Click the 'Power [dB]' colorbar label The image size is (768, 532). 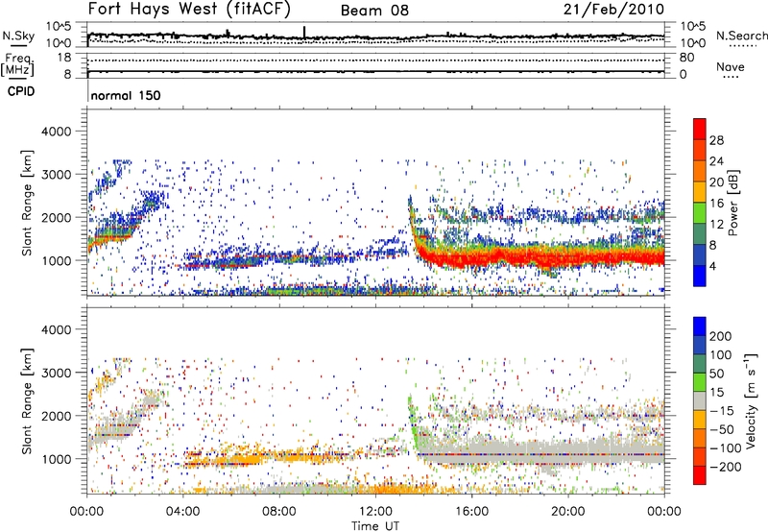[x=732, y=203]
